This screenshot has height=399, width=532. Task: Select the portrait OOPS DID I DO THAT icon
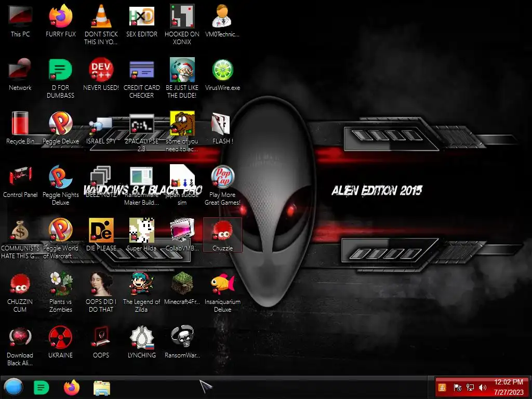tap(101, 292)
